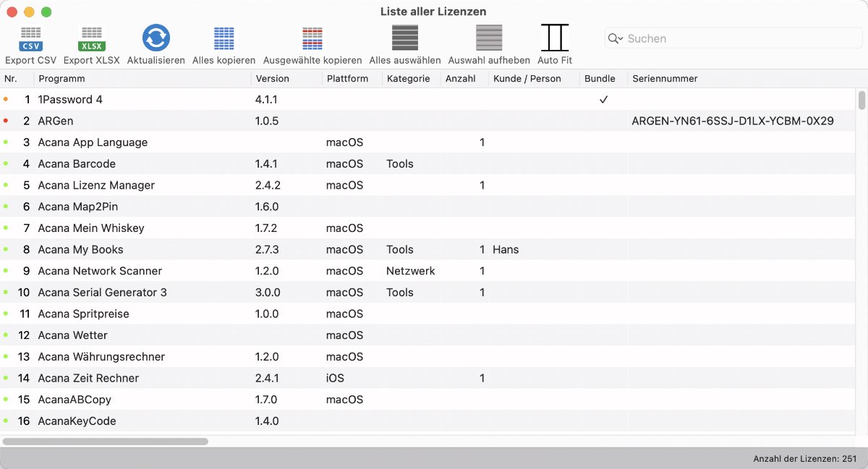Select Acana Zeit Rechner entry
The image size is (868, 469).
click(428, 378)
